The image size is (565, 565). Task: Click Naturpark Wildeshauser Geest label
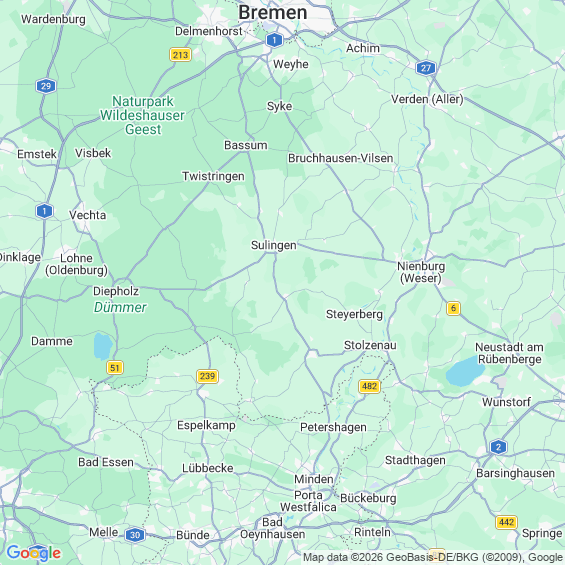pos(142,115)
